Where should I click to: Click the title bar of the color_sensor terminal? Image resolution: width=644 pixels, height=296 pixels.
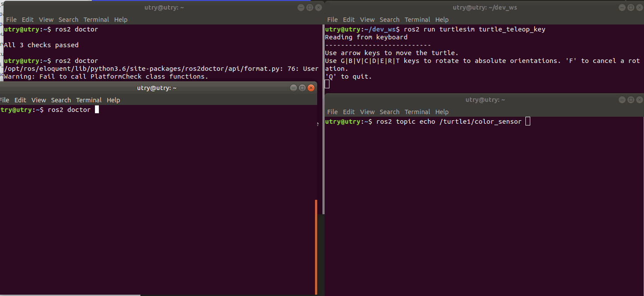pos(485,100)
